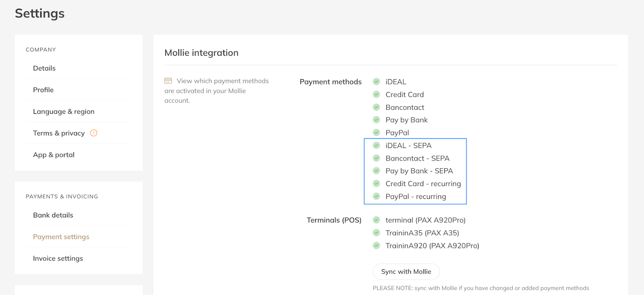Click the check icon beside TraininA35 terminal
This screenshot has height=295, width=644.
pos(376,233)
